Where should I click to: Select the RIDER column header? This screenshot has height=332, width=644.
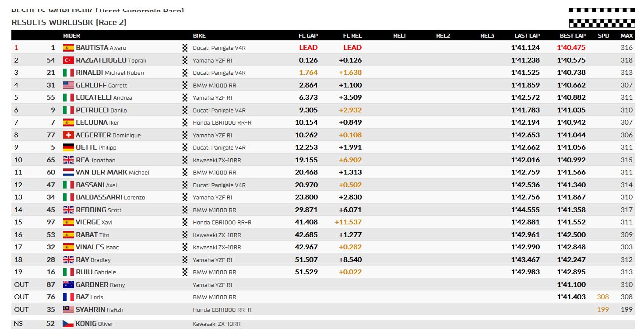click(72, 36)
